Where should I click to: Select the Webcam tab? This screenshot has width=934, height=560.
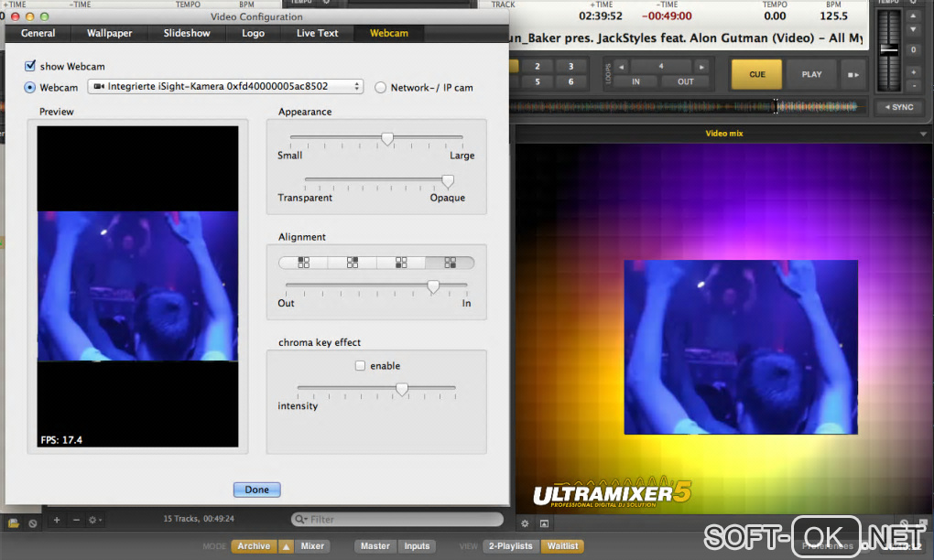[x=389, y=33]
